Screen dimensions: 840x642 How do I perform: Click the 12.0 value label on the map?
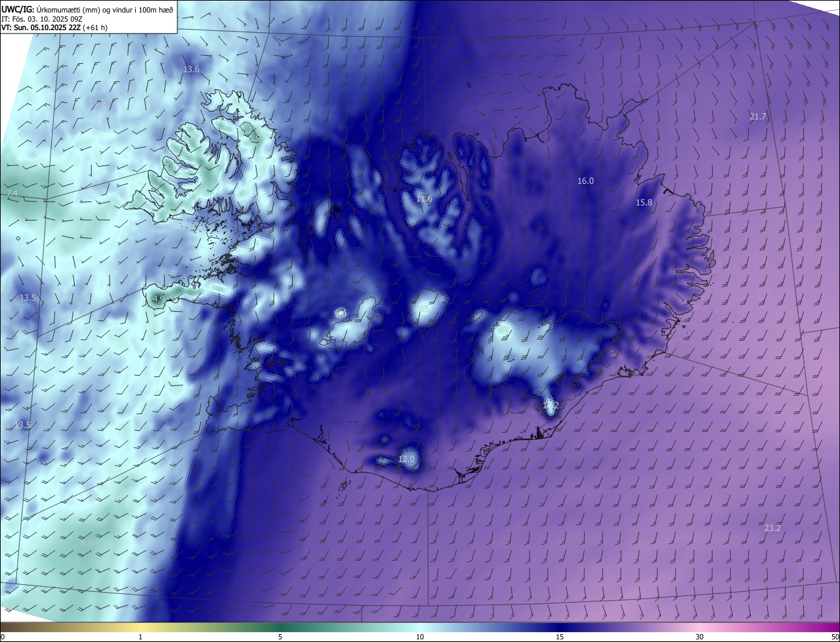click(407, 460)
